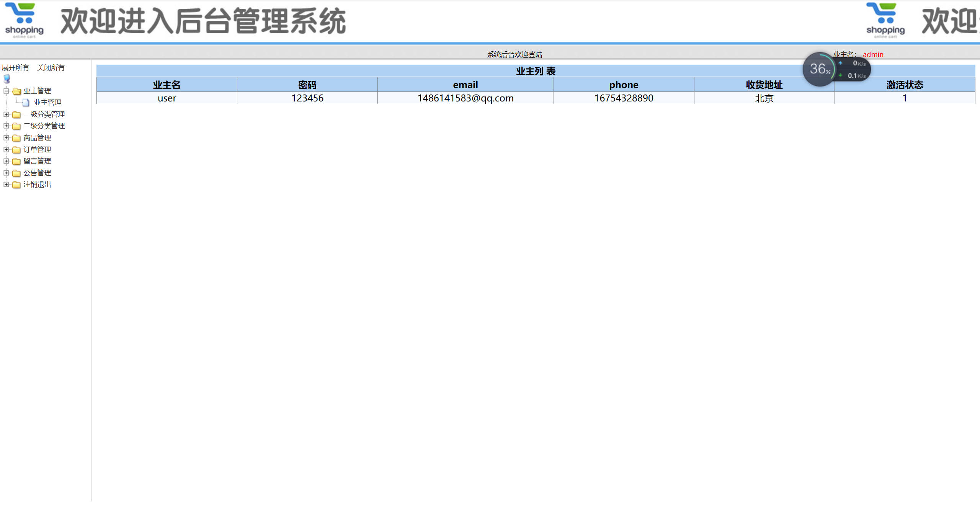Click the folder icon beside 二级分类管理

coord(16,126)
